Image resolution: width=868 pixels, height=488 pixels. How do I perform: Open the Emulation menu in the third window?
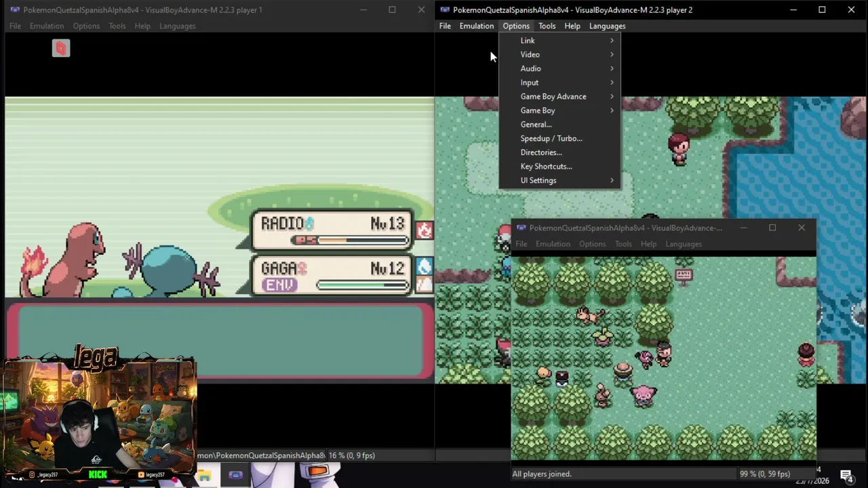(x=553, y=244)
